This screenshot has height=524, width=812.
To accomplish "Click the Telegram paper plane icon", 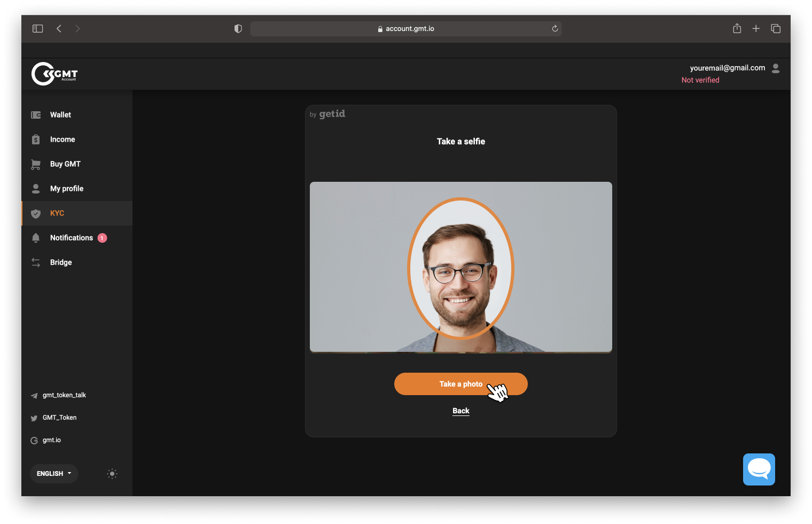I will [x=34, y=396].
